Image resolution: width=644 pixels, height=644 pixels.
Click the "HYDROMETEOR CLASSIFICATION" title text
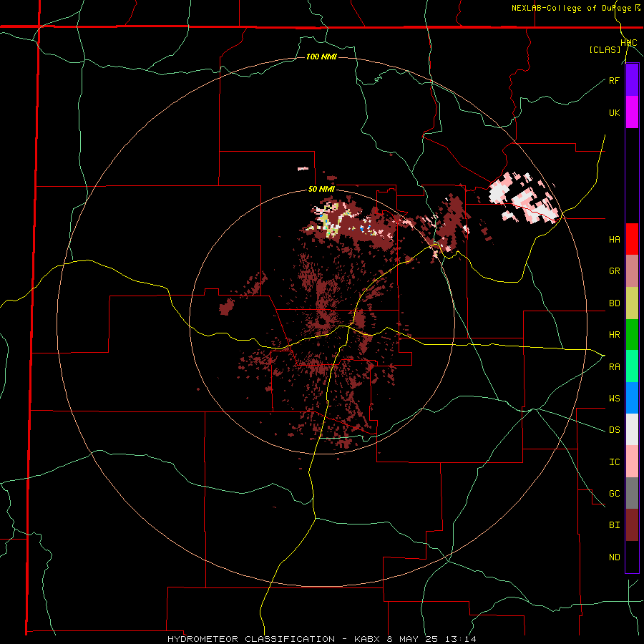pos(251,639)
